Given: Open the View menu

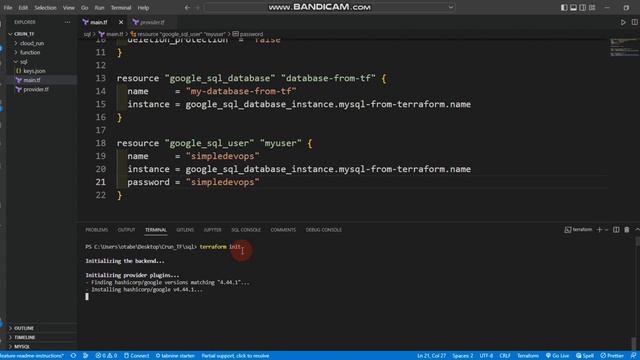Looking at the screenshot, I should click(69, 7).
